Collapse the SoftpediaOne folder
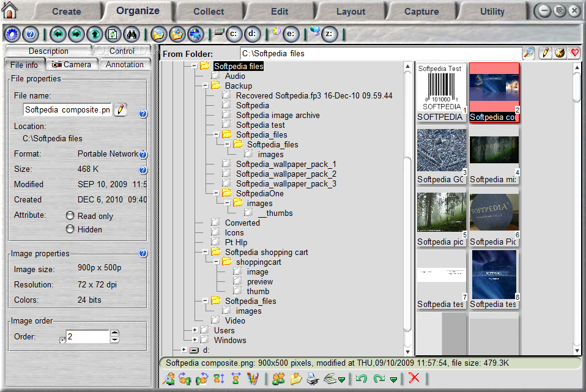This screenshot has width=586, height=392. point(216,193)
